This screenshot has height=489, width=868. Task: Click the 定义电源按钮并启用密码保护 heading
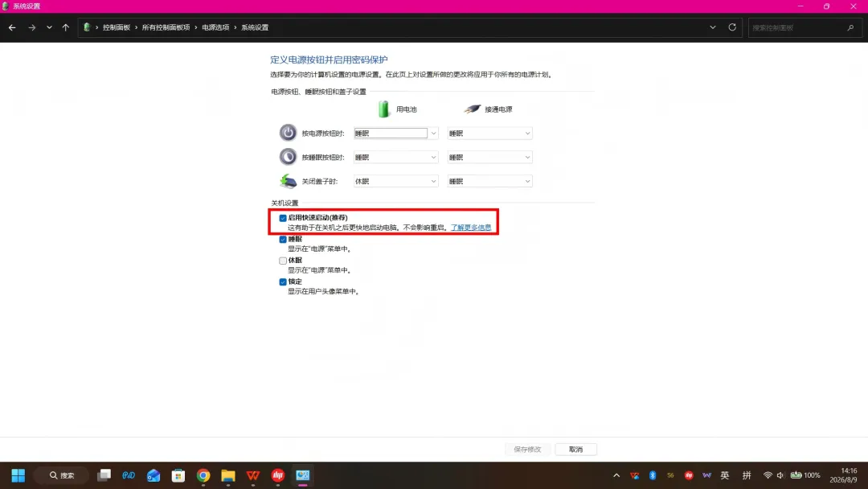click(329, 60)
